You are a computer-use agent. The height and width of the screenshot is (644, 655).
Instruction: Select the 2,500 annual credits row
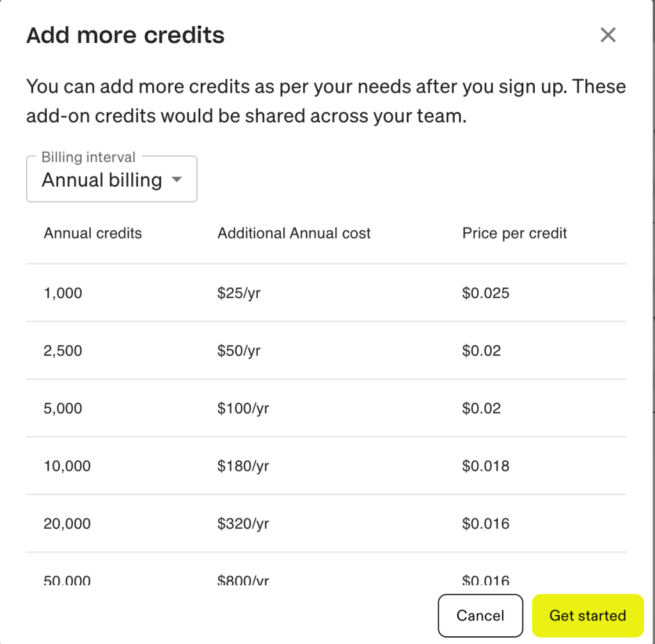click(63, 350)
